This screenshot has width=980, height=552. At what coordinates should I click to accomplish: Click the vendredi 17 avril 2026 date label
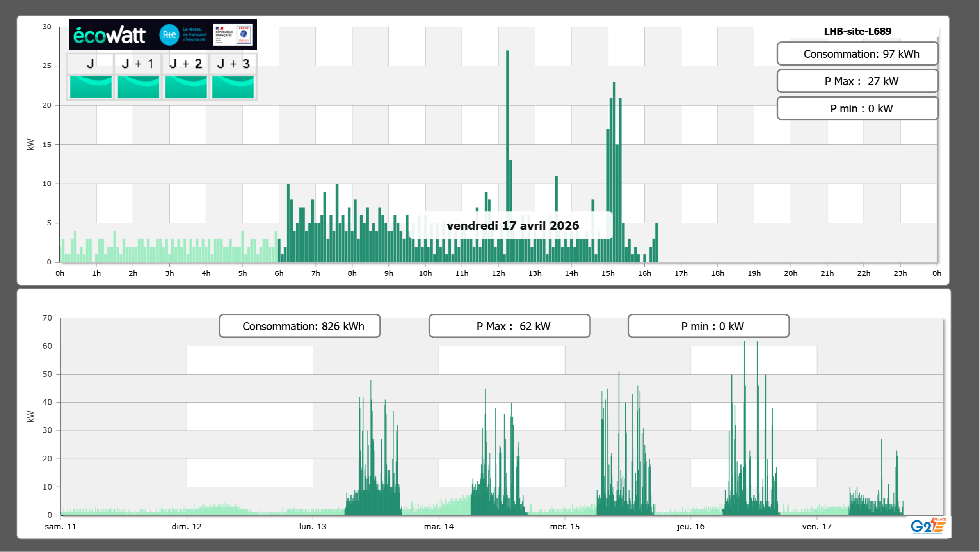click(x=512, y=225)
